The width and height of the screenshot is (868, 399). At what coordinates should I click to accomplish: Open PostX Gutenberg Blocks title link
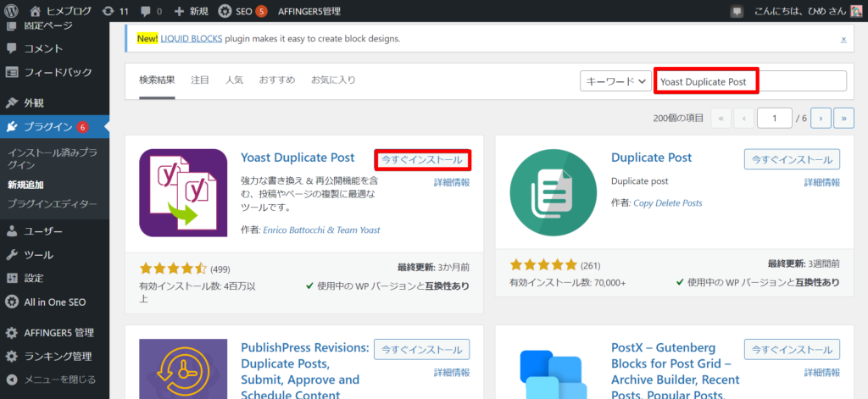[x=676, y=371]
